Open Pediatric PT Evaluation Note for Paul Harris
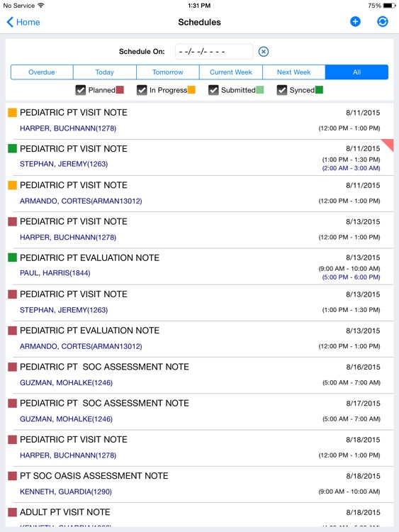 coord(89,258)
